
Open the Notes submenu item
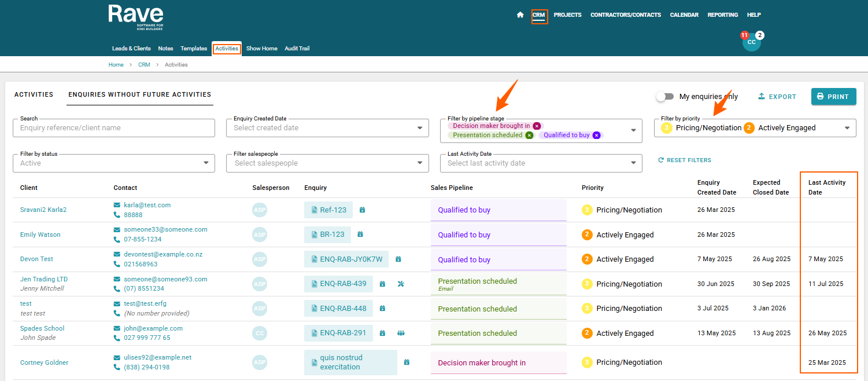coord(165,49)
